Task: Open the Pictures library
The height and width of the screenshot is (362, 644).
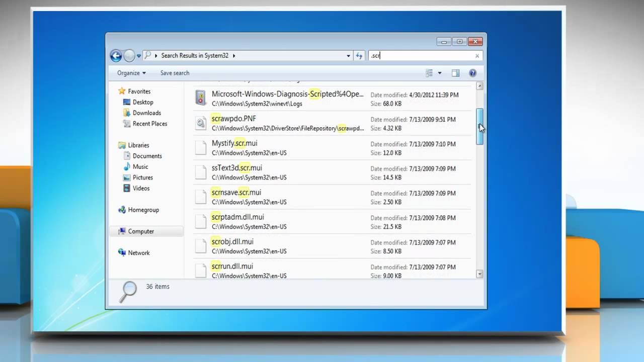Action: 143,177
